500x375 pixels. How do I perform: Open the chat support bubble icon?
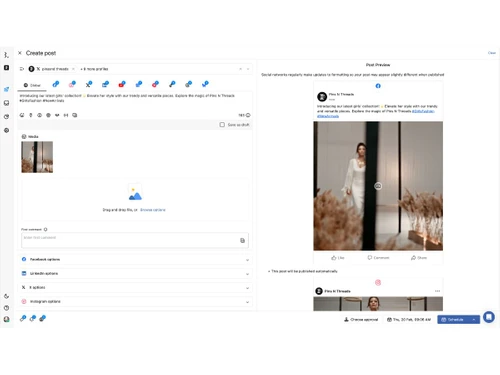pyautogui.click(x=489, y=317)
